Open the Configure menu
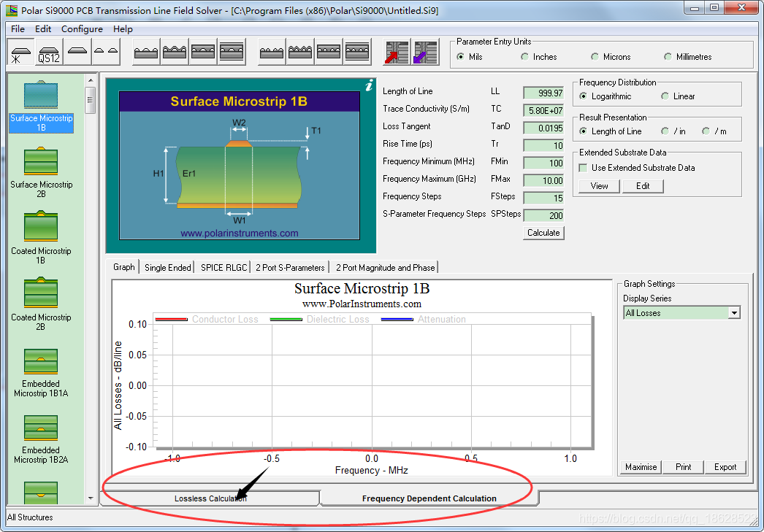764x532 pixels. (82, 29)
